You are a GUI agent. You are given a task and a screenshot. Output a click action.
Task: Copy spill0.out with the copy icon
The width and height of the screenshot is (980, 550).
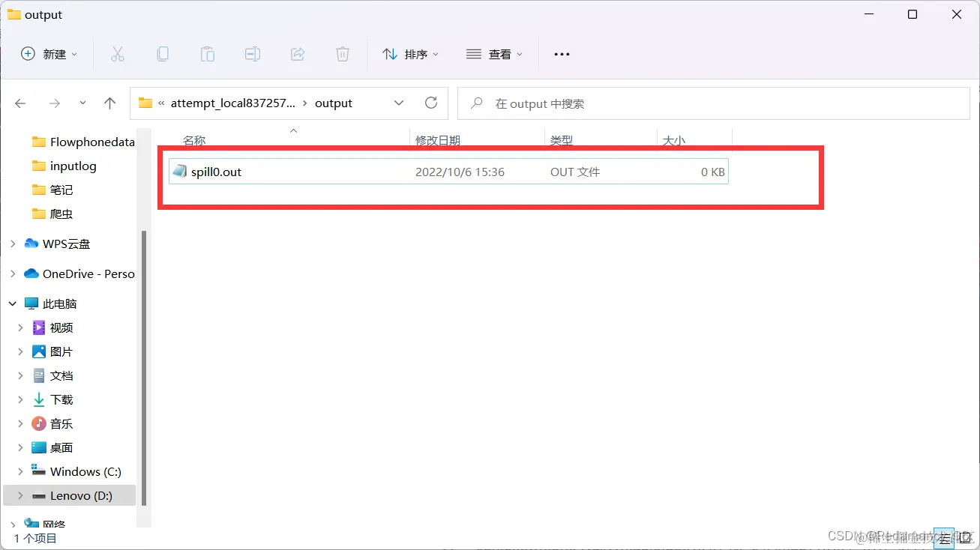tap(163, 53)
